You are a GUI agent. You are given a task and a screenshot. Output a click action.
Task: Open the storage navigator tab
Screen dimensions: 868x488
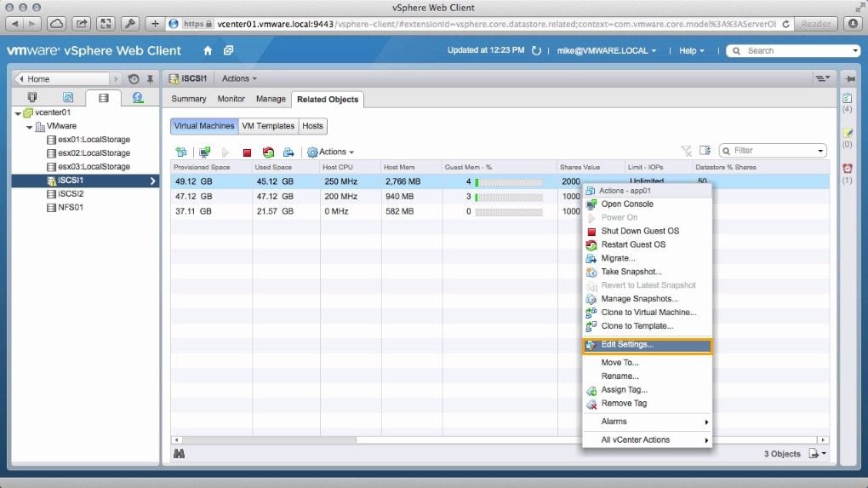104,98
